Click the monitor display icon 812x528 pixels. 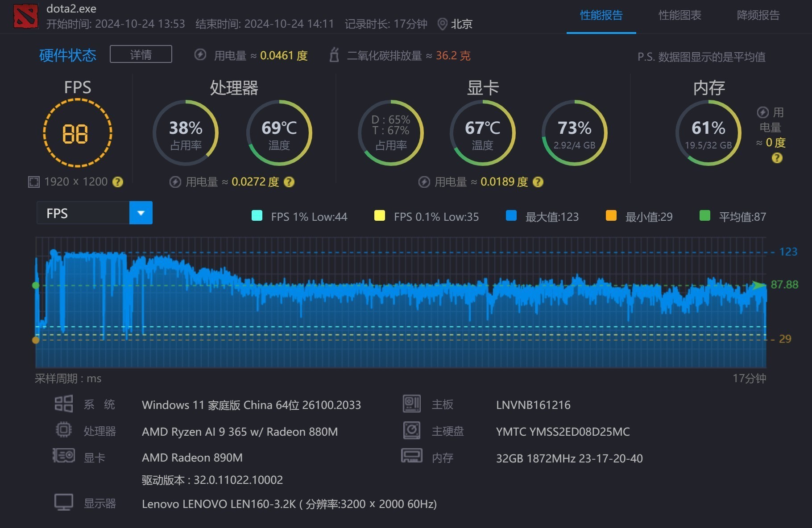(x=63, y=502)
